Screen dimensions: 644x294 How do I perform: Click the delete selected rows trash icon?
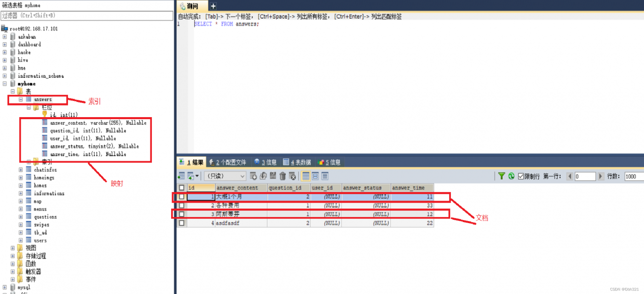click(x=283, y=176)
